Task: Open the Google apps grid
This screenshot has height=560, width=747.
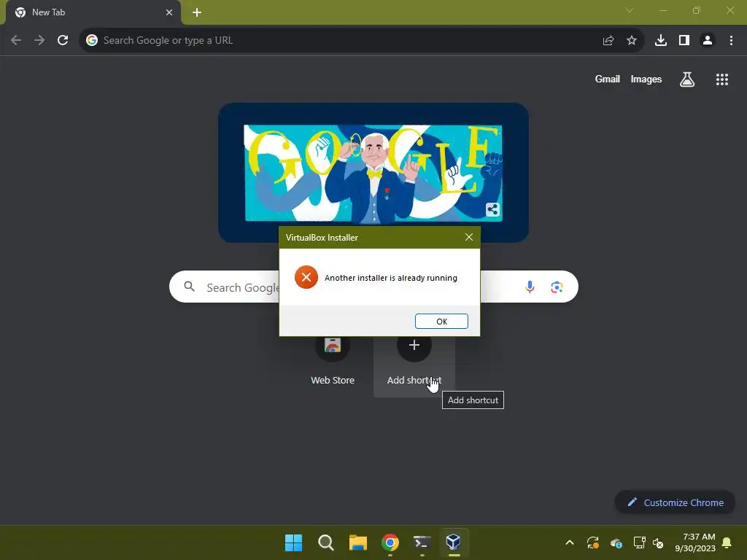Action: pos(721,79)
